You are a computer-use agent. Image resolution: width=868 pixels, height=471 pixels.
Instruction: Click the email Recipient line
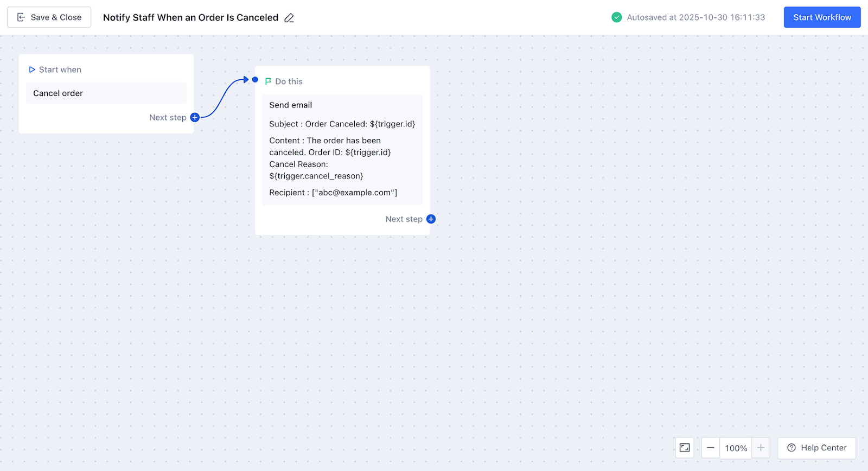[x=333, y=193]
